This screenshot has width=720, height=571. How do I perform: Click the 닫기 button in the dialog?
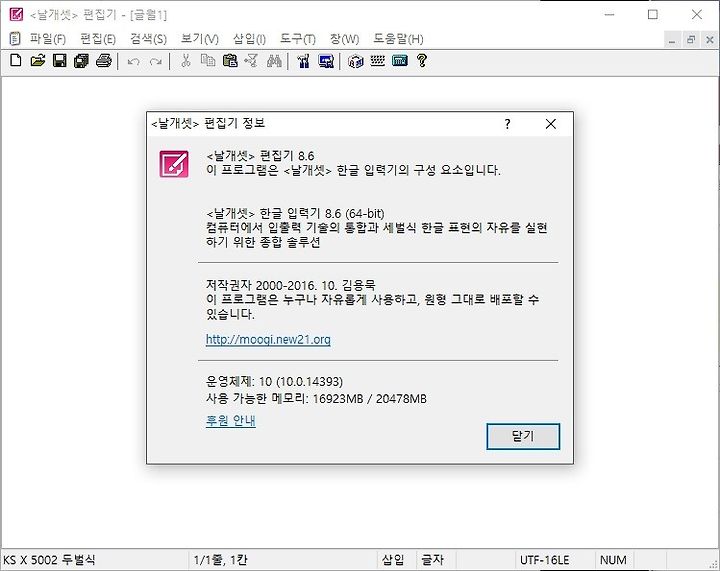click(x=523, y=436)
